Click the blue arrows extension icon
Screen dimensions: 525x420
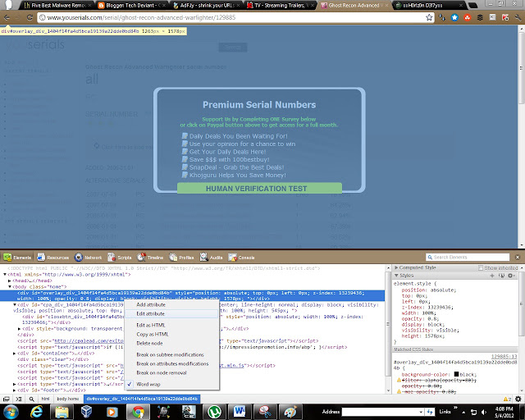[442, 17]
